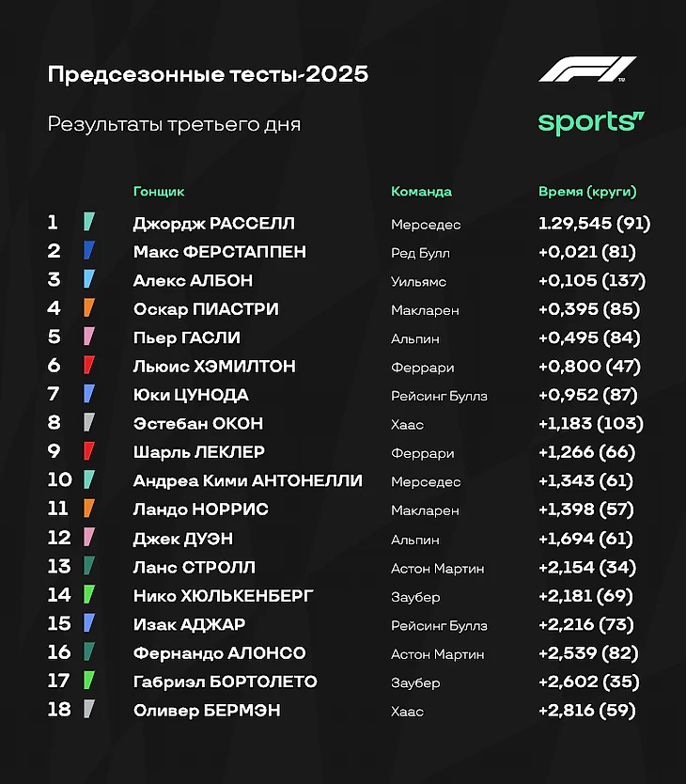Click grey Haas flag beside Esteban Ocon
The width and height of the screenshot is (686, 784).
[89, 422]
